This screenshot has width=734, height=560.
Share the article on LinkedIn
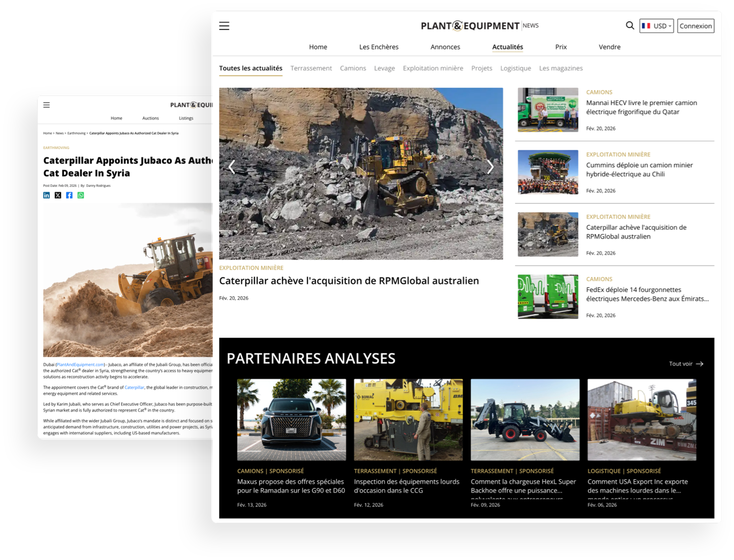click(x=46, y=195)
